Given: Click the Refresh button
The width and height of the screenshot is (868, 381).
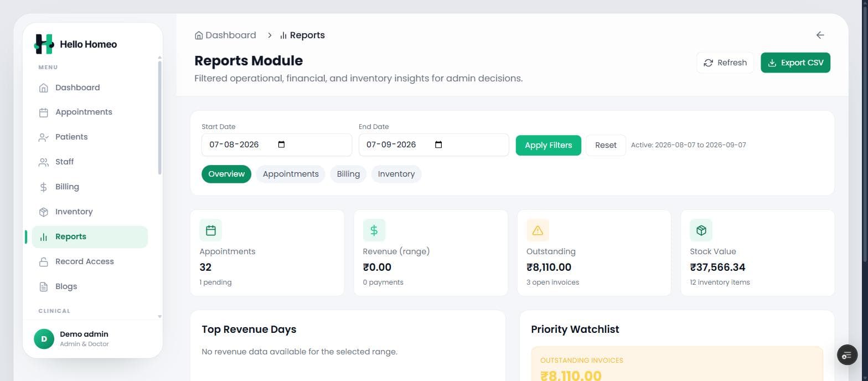Looking at the screenshot, I should coord(725,63).
